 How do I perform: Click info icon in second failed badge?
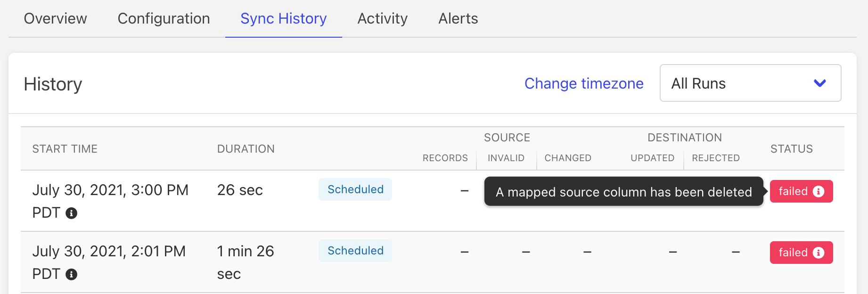tap(819, 253)
